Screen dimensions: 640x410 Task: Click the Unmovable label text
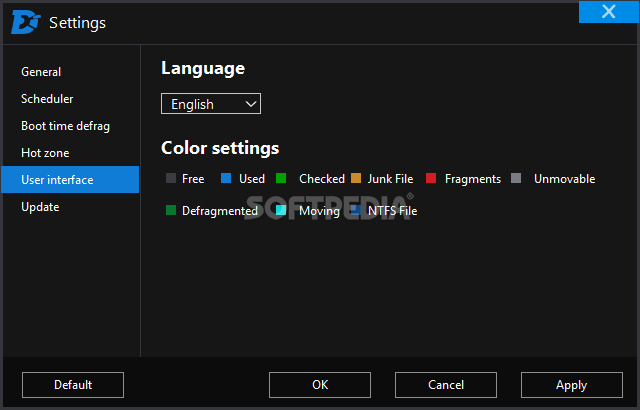(564, 179)
